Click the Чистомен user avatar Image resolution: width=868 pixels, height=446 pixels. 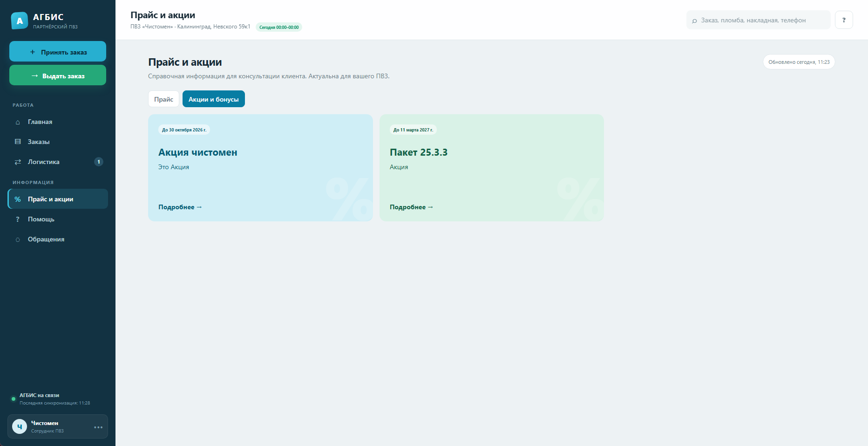(x=20, y=426)
